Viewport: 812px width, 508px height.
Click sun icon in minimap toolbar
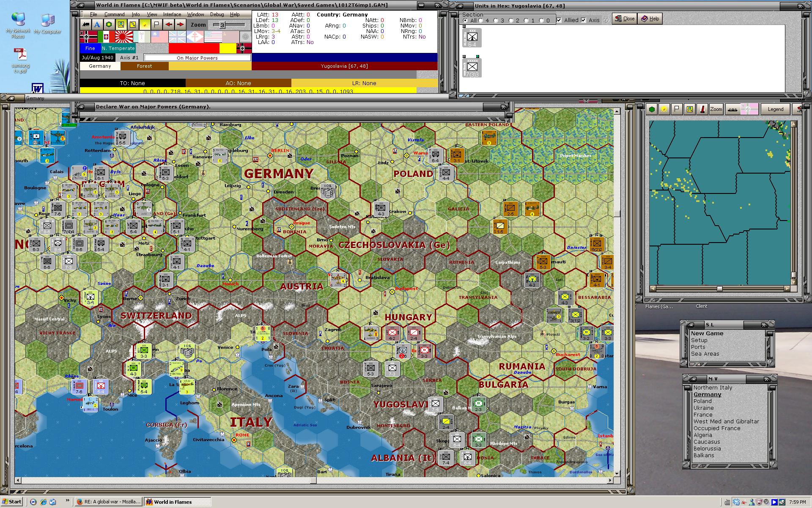(x=664, y=109)
